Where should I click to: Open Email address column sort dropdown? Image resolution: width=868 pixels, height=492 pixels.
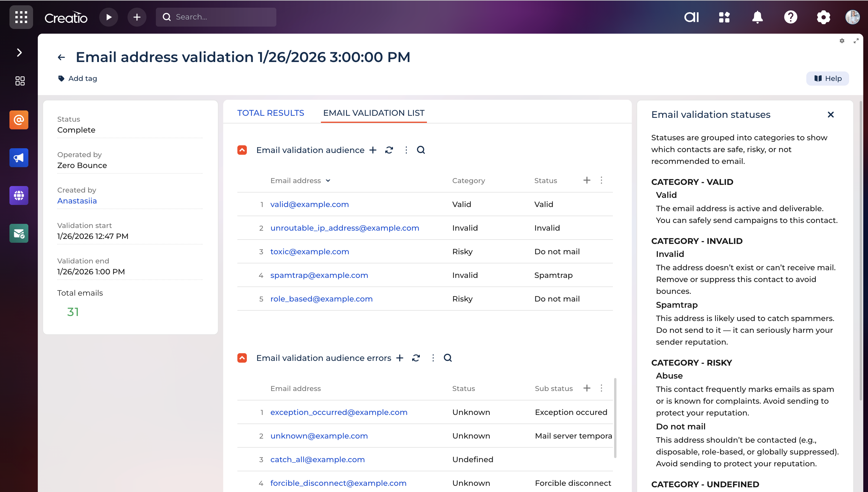328,181
